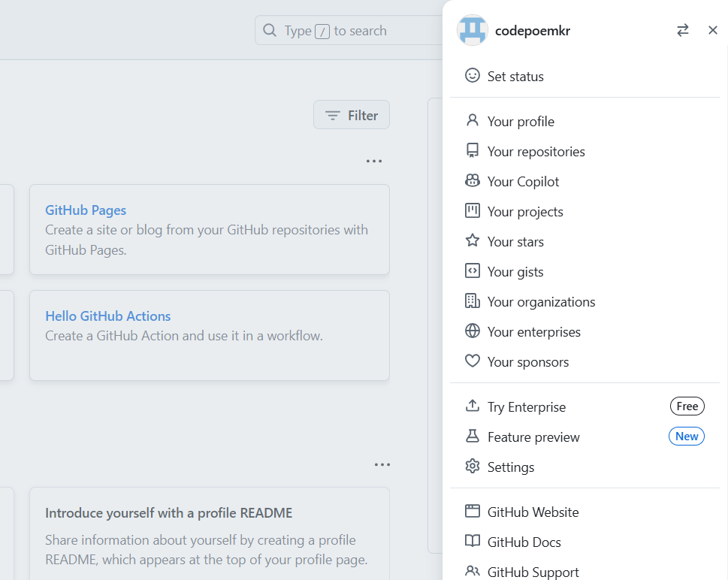
Task: Click the project board icon
Action: click(x=472, y=210)
